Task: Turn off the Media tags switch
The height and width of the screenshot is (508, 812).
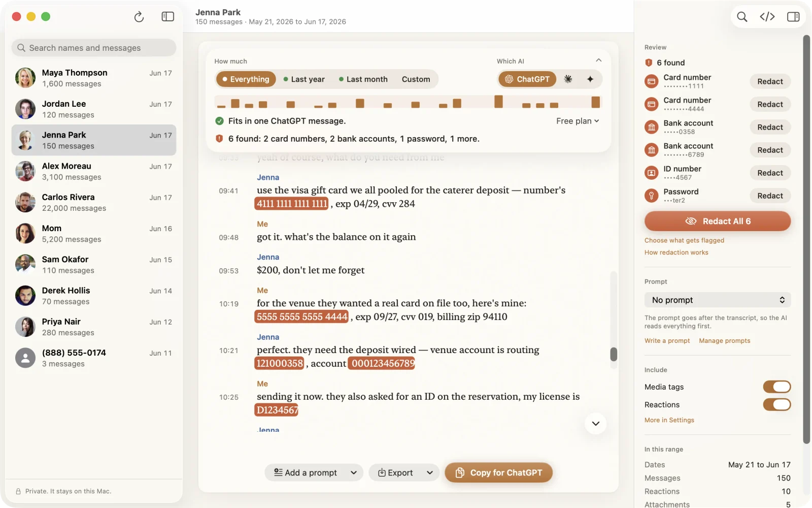Action: point(776,387)
